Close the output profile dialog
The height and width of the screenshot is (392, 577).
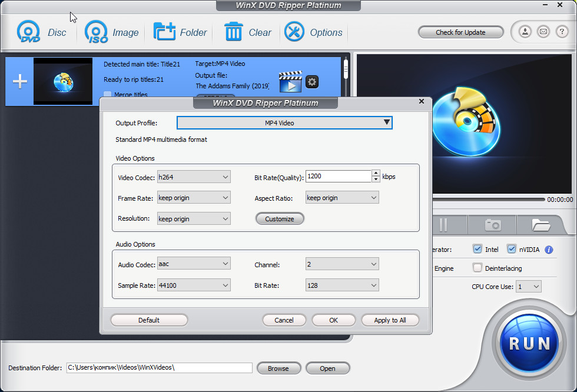click(422, 101)
